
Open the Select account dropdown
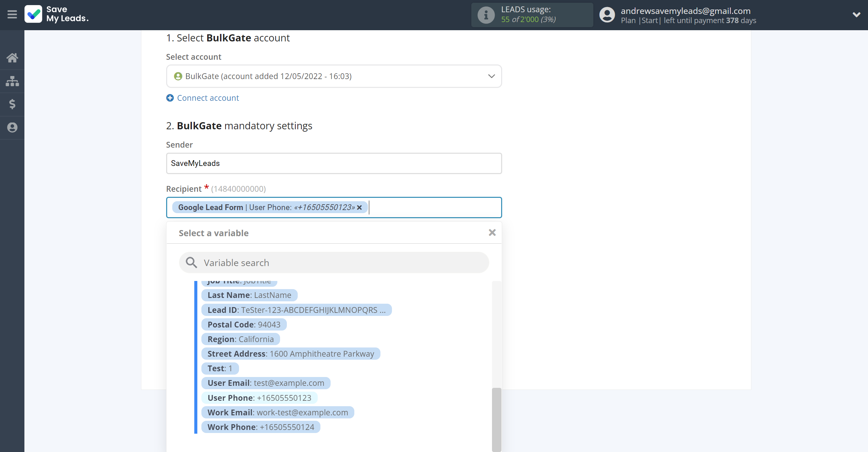(x=334, y=76)
